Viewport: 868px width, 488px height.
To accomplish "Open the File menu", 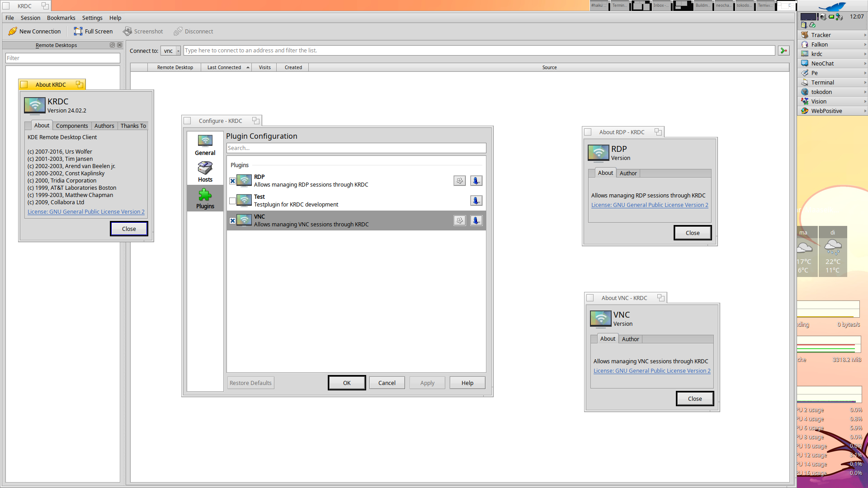I will pyautogui.click(x=9, y=18).
